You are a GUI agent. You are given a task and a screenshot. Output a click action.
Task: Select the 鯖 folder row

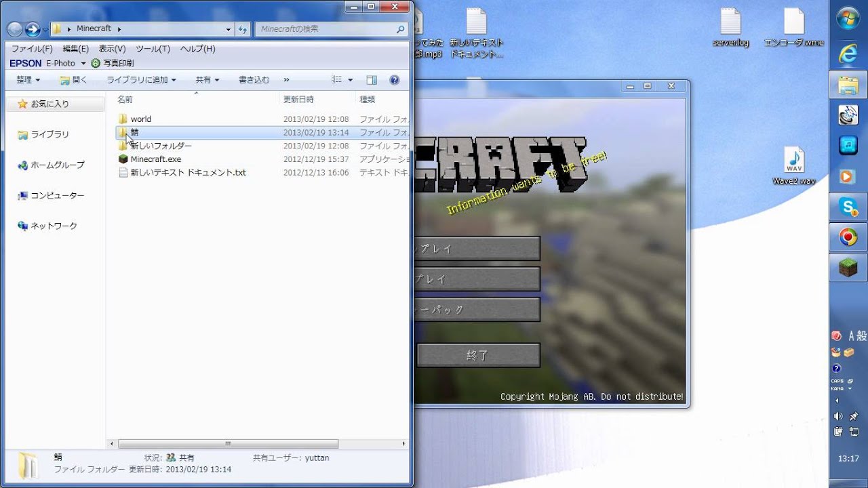click(x=262, y=133)
